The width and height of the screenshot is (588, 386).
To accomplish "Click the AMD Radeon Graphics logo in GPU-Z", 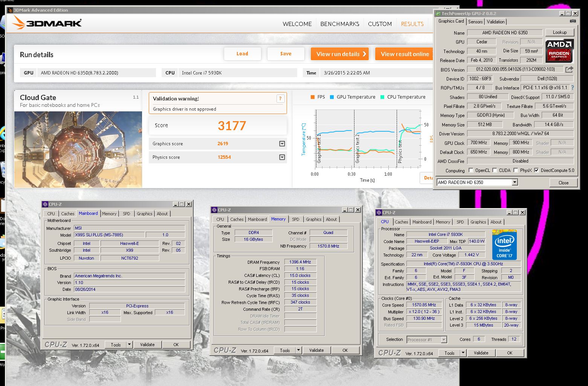I will (x=559, y=50).
